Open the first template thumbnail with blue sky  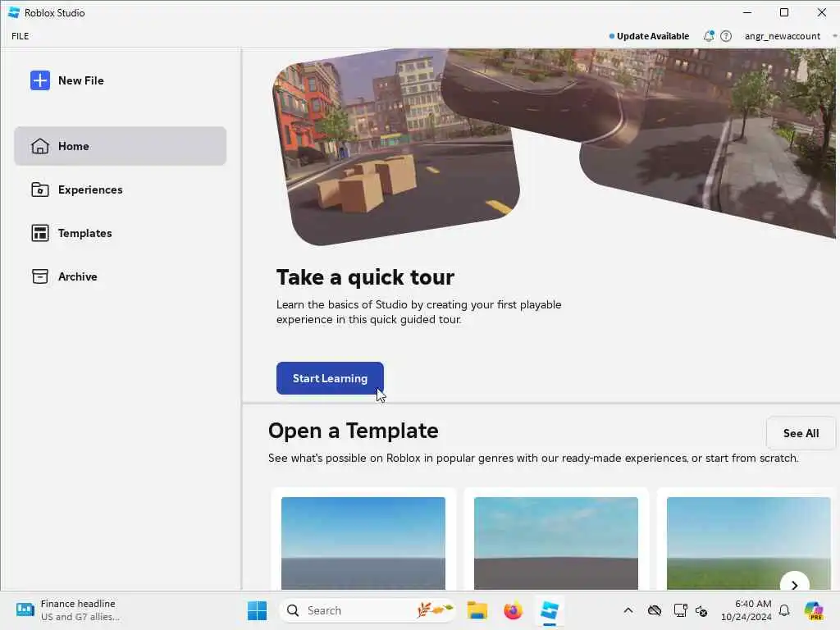(x=363, y=543)
